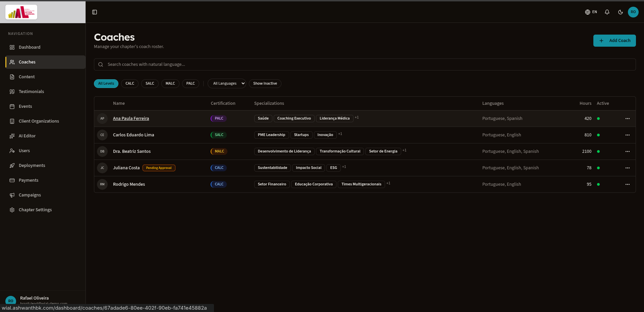
Task: Launch the AI Editor
Action: coord(46,136)
